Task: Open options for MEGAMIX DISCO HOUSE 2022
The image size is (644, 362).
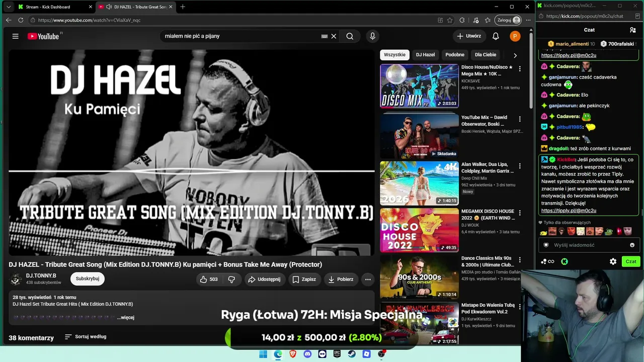Action: pyautogui.click(x=520, y=213)
